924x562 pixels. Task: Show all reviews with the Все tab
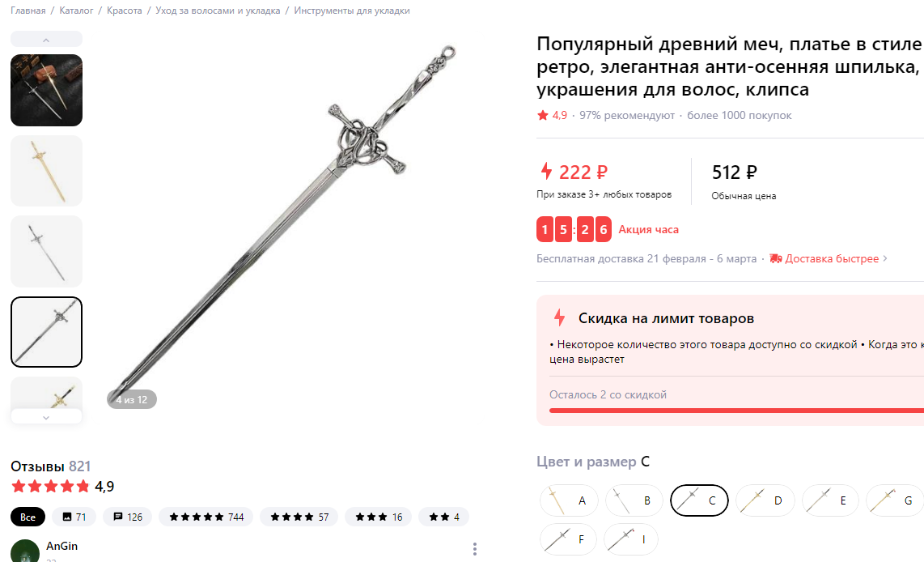[28, 517]
